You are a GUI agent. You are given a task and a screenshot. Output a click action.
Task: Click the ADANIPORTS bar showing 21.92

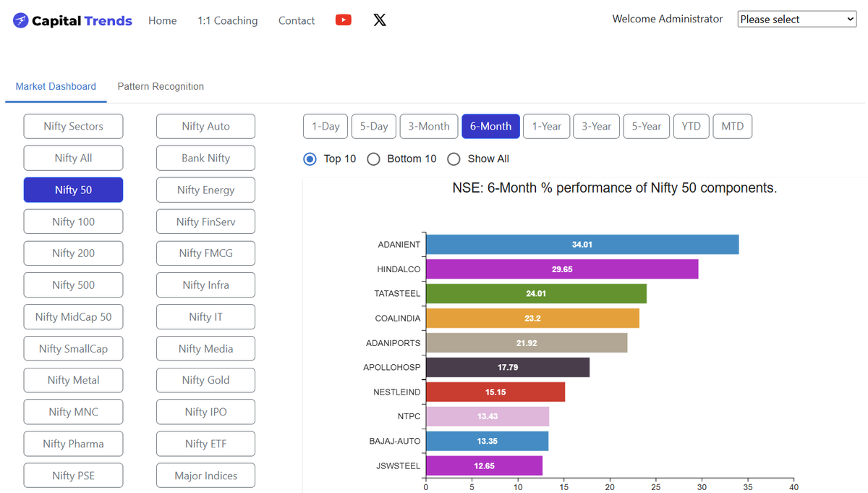coord(527,343)
